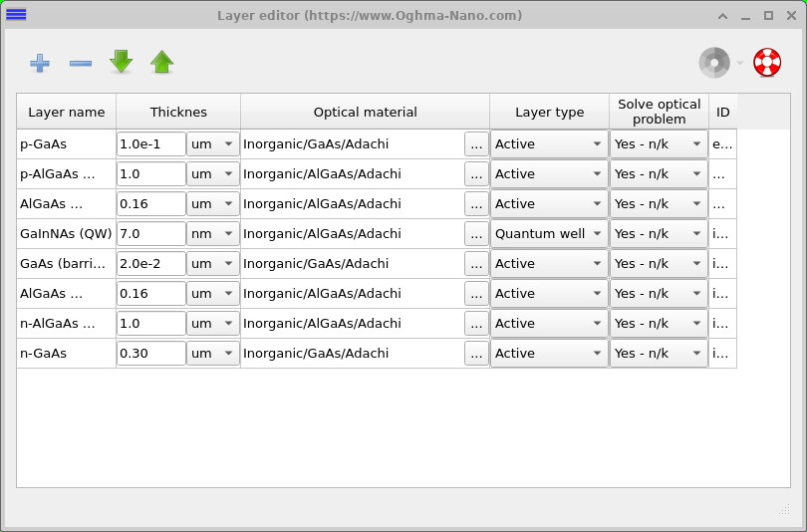This screenshot has width=807, height=532.
Task: Select the GaAs (barri... layer name cell
Action: click(x=67, y=263)
